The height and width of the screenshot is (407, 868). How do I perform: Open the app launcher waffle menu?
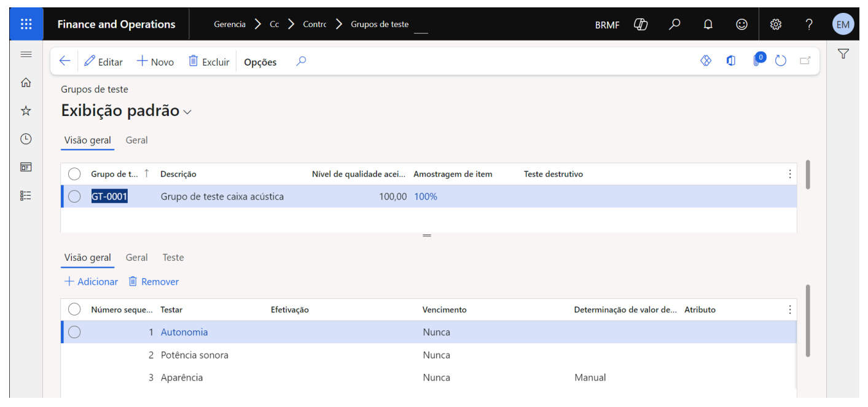(x=26, y=25)
